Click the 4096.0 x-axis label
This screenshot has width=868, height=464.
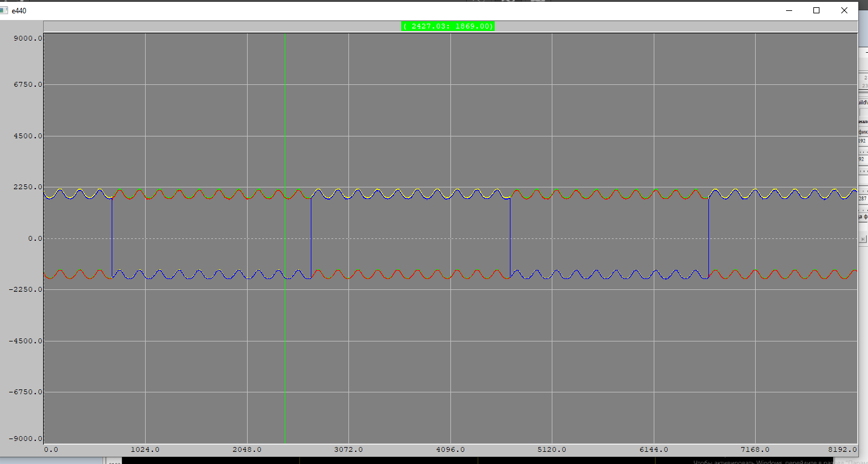450,449
